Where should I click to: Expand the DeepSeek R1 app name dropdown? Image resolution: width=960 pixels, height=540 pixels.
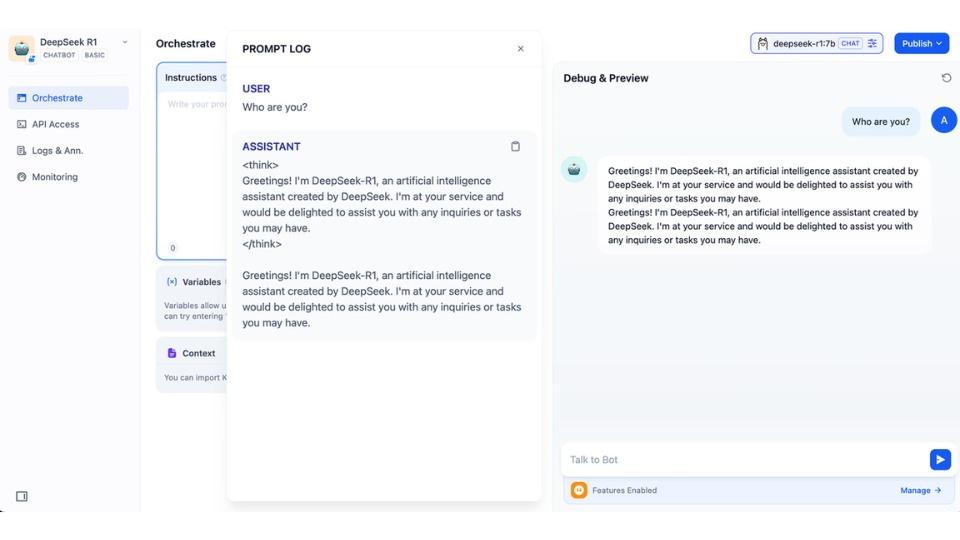tap(125, 42)
